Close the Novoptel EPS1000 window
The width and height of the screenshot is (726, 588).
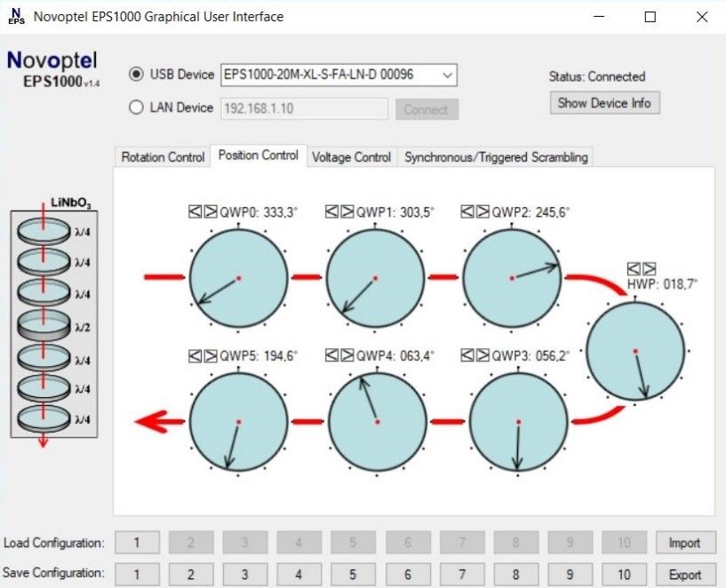coord(702,17)
